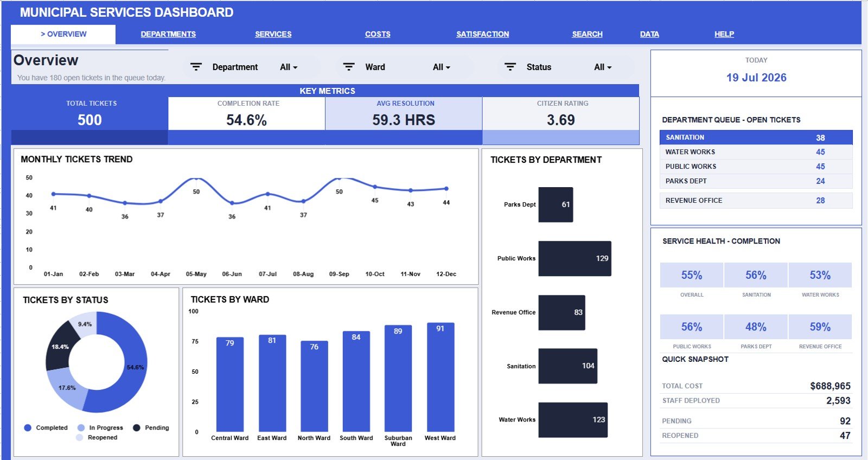Click the Water Works bar showing 123
The width and height of the screenshot is (868, 460).
pos(573,420)
